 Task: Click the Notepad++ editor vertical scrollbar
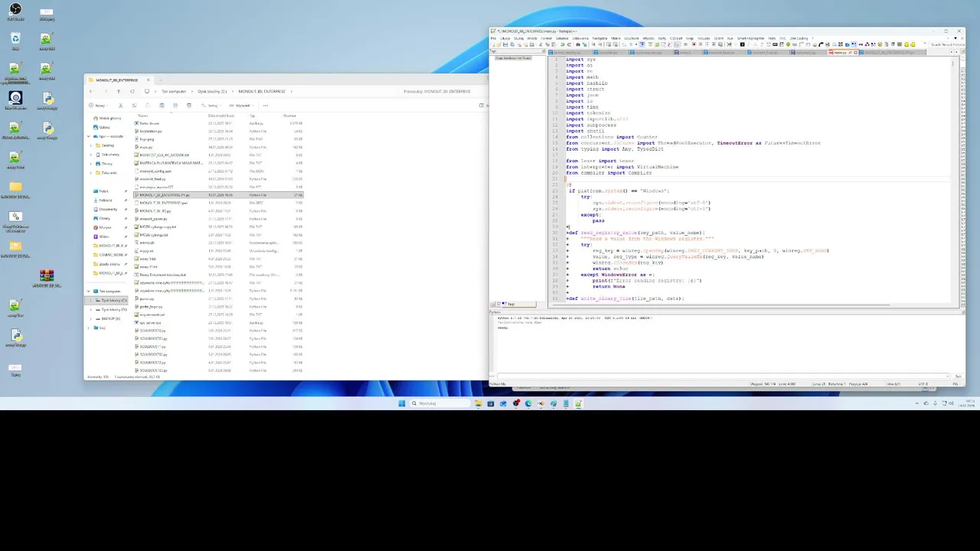click(954, 180)
